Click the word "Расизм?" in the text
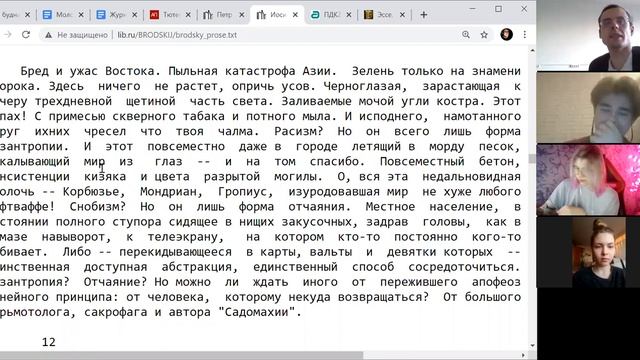This screenshot has height=360, width=640. 299,131
